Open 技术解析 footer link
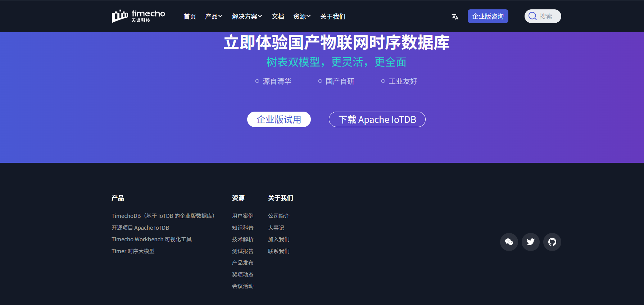 (x=243, y=239)
